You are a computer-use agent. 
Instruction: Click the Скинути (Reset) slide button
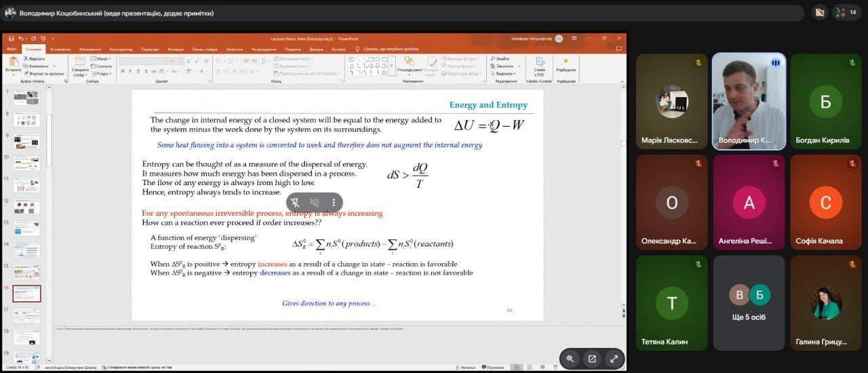pos(101,66)
